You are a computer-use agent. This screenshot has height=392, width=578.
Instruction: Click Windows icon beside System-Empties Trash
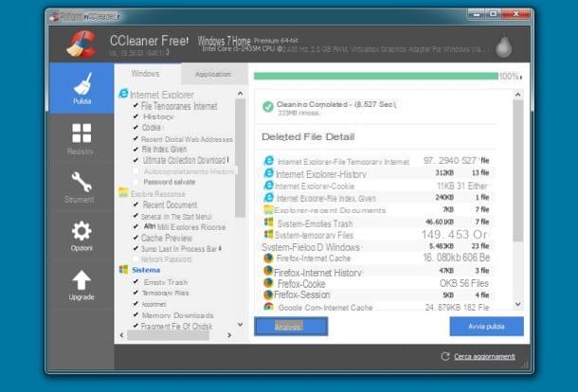click(x=269, y=222)
